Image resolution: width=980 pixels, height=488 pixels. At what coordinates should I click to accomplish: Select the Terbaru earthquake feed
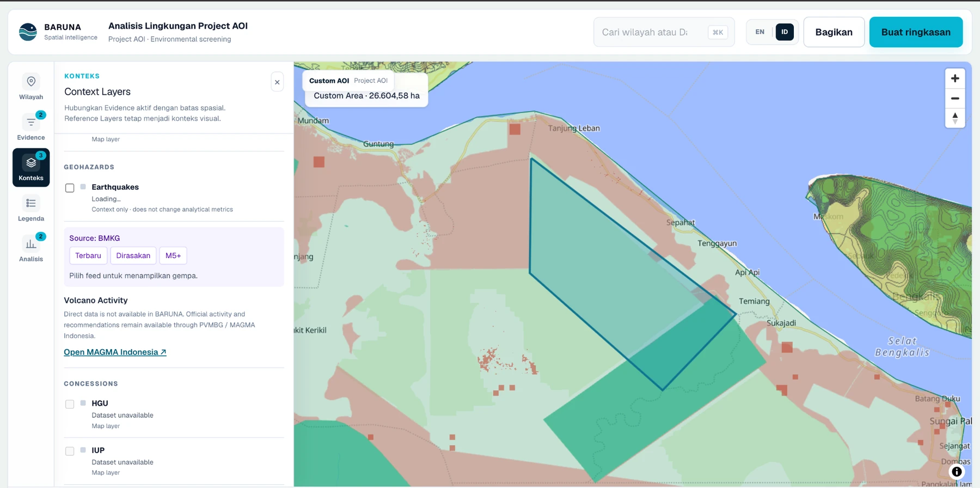pyautogui.click(x=88, y=255)
